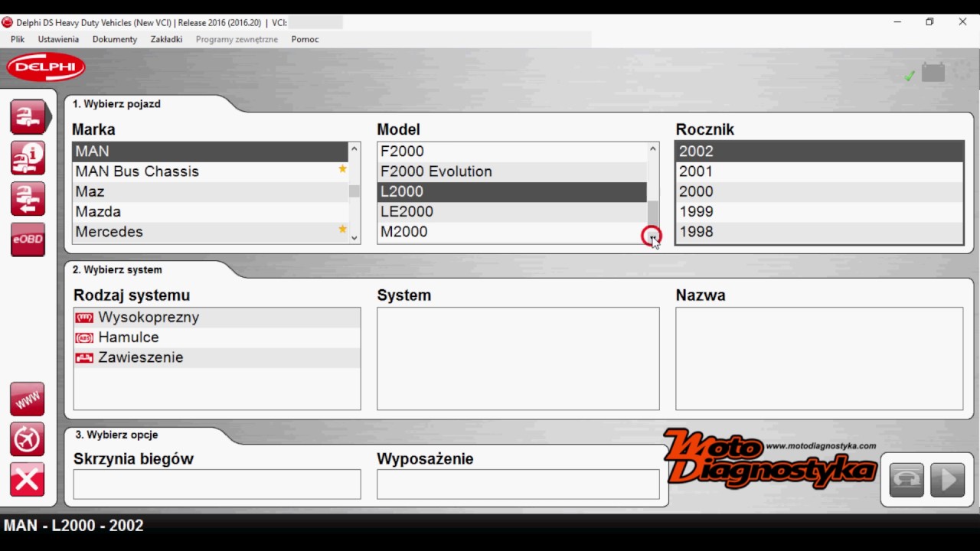Select Maz in the Marka list

click(211, 191)
